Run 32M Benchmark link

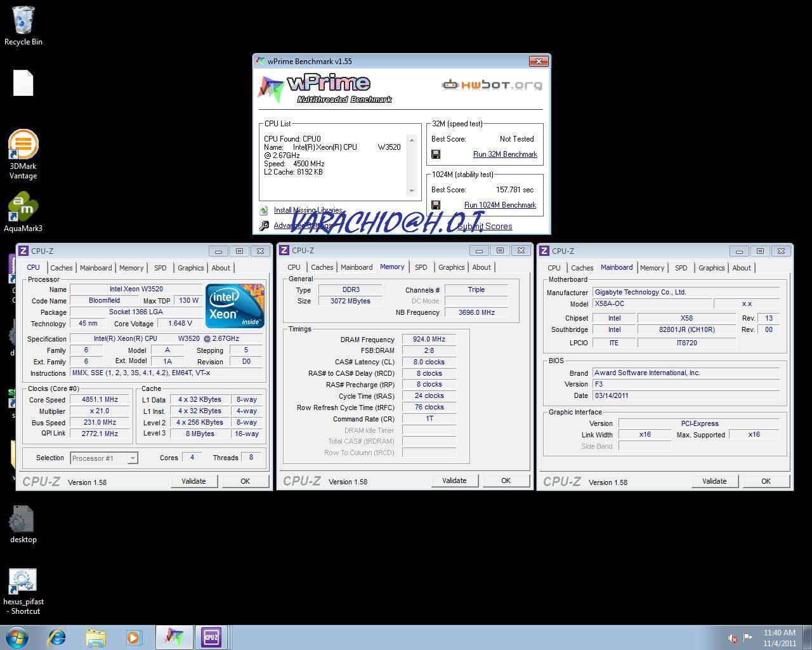[x=505, y=154]
